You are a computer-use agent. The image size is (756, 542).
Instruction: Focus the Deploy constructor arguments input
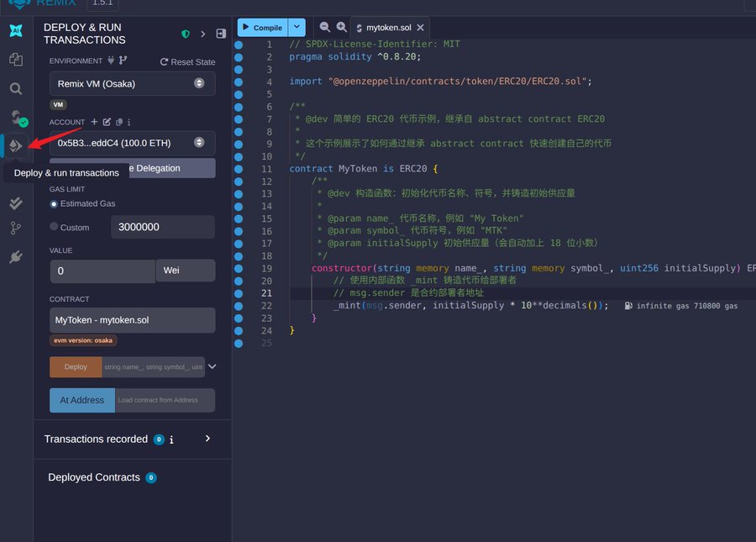154,367
